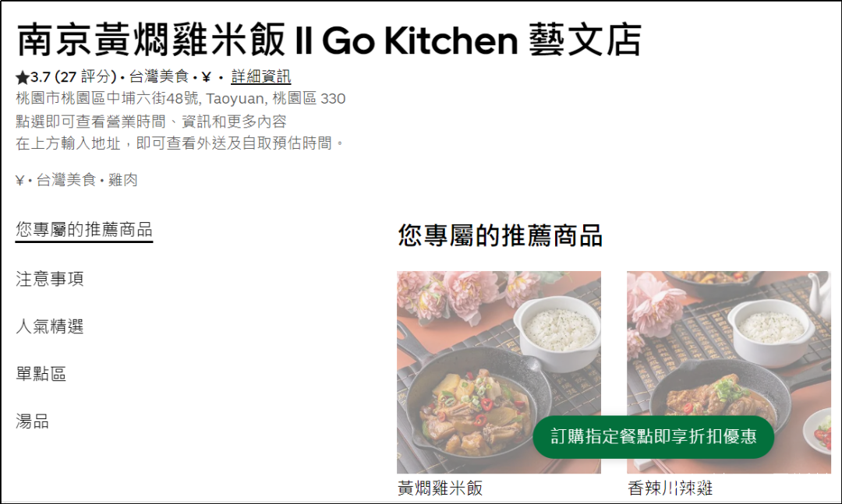Click the restaurant title 南京黃燜雞米飯 II Go Kitchen
The height and width of the screenshot is (504, 842).
tap(267, 41)
